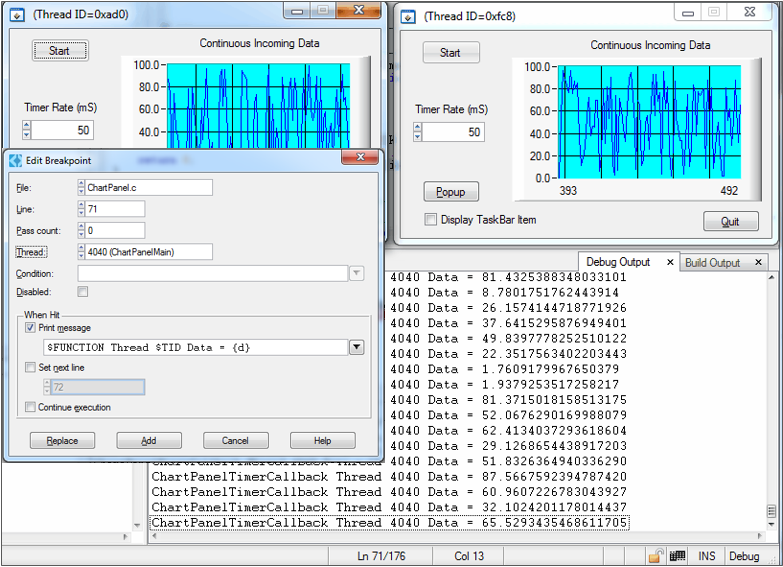Click the Quit button

(730, 221)
